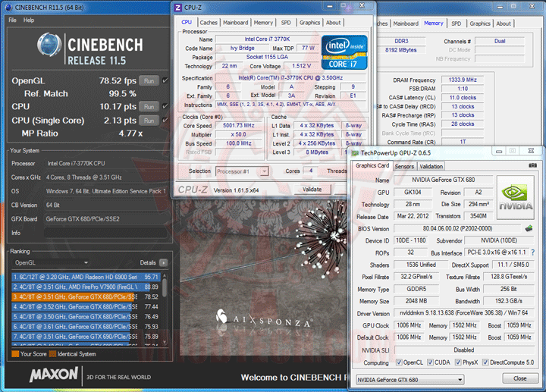Select ranking entry scoring 77.44
The image size is (546, 392).
pos(86,307)
